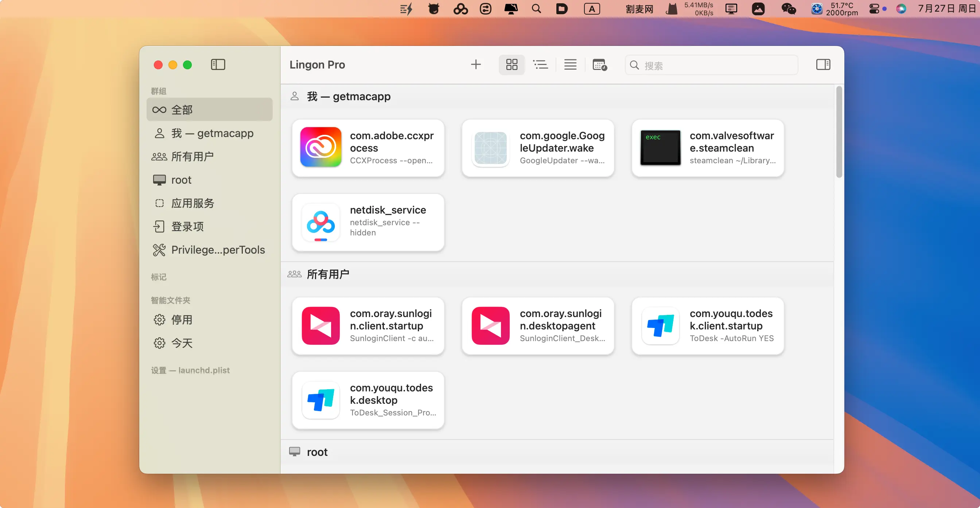
Task: Click the vertical scrollbar
Action: point(839,132)
